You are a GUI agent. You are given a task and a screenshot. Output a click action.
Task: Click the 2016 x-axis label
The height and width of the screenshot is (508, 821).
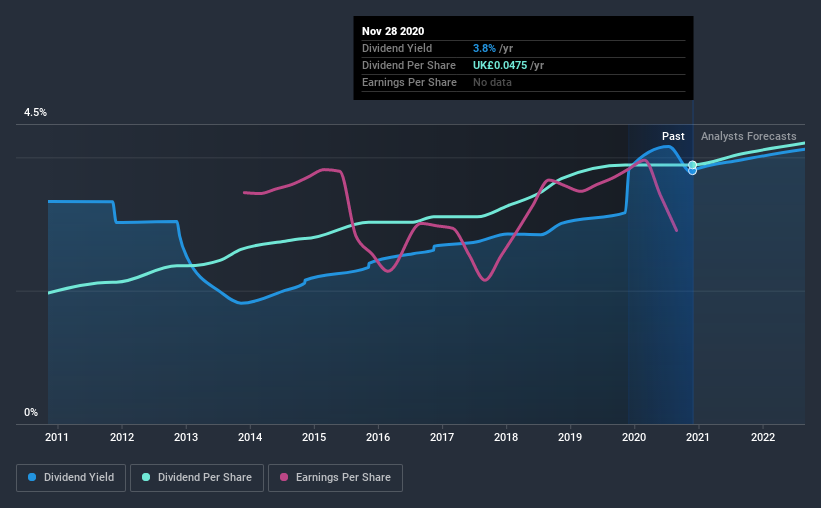click(x=378, y=437)
